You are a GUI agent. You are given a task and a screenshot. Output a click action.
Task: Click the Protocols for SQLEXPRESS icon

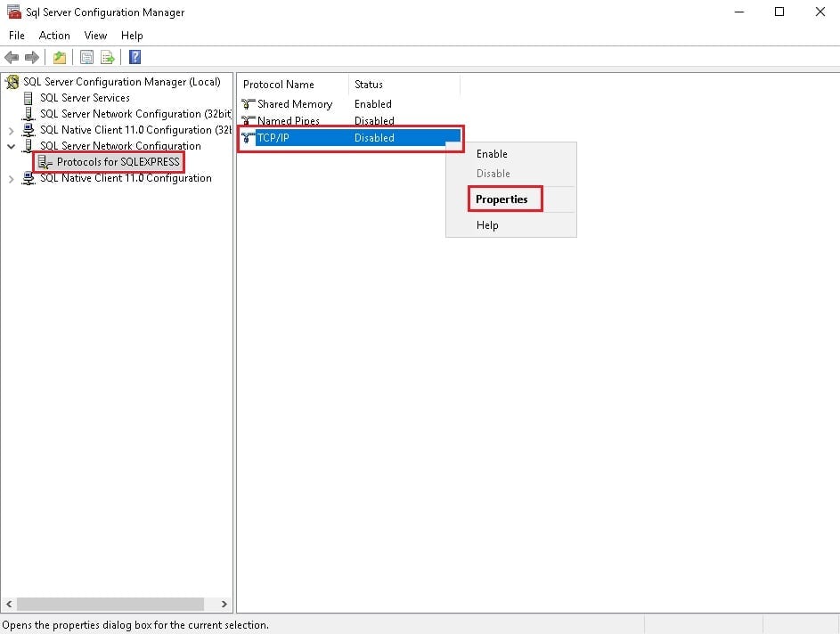(45, 162)
